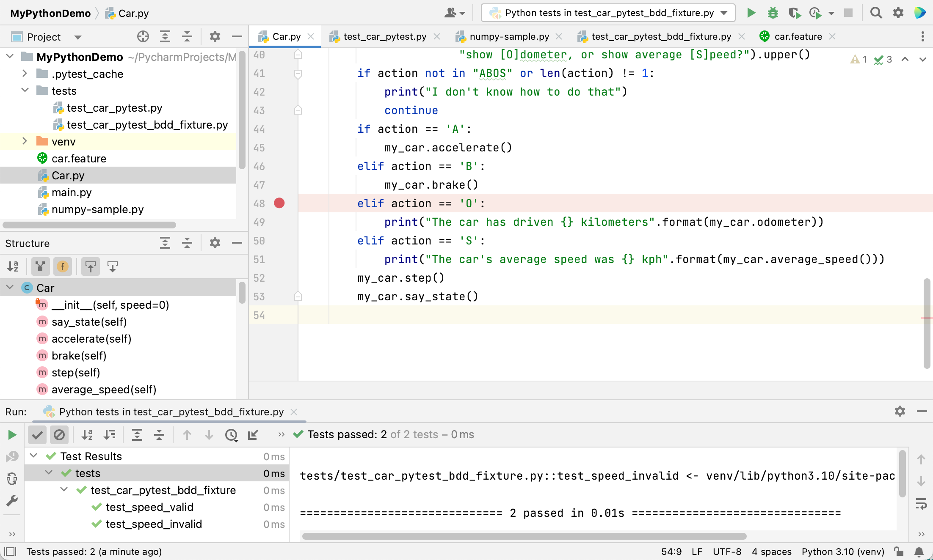Screen dimensions: 933x560
Task: Toggle Show Ignored tests button
Action: click(59, 435)
